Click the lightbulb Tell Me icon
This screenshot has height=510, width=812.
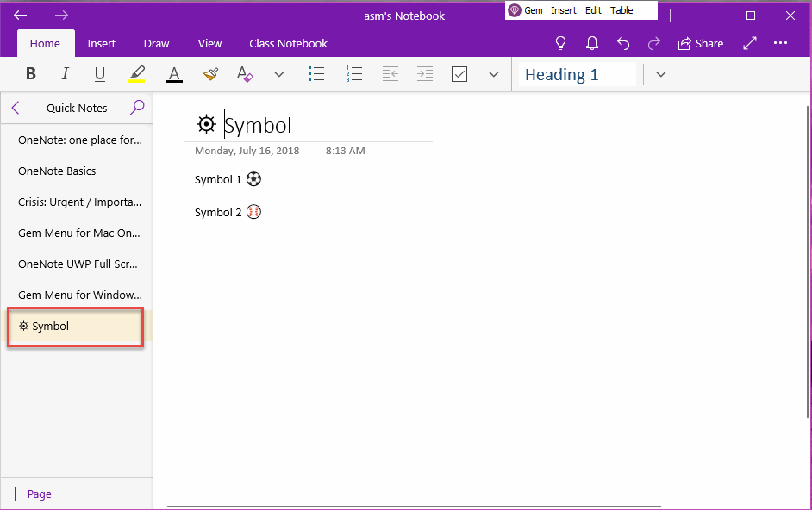[x=560, y=42]
